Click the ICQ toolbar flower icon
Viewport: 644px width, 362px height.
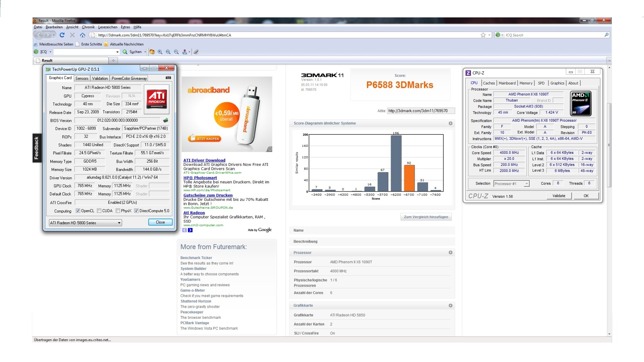click(36, 52)
